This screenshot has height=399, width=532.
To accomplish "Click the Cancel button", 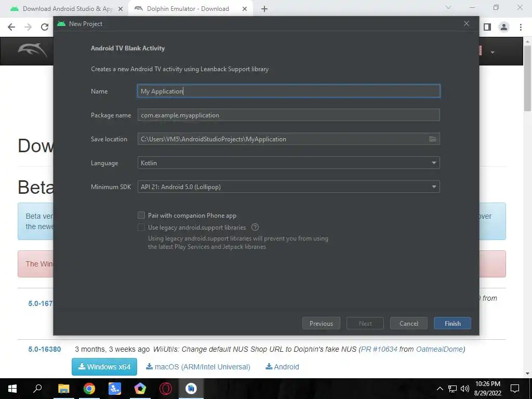I will [409, 323].
